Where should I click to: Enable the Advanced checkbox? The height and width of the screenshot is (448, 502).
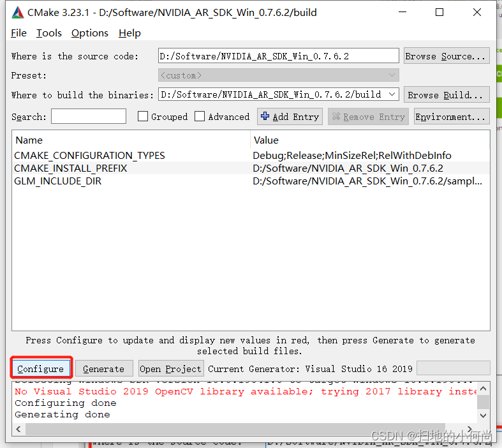click(x=200, y=116)
